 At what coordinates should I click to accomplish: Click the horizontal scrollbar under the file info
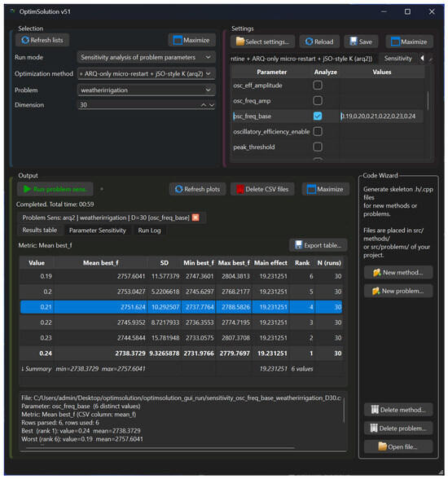(160, 448)
